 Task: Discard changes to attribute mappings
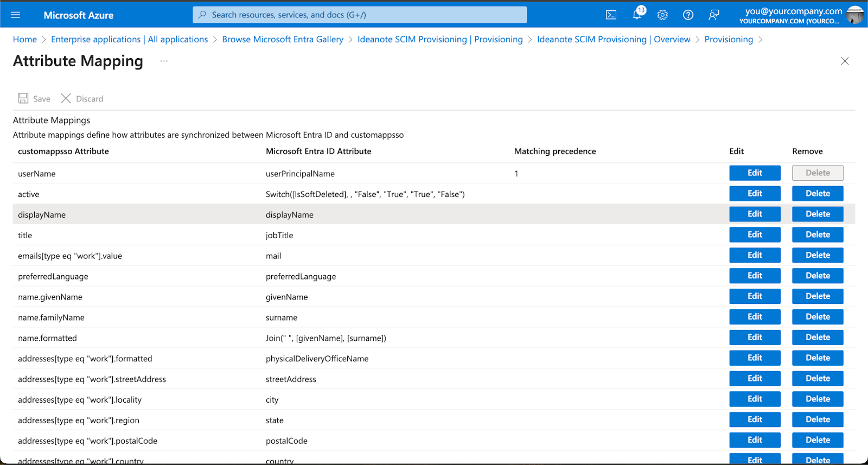pyautogui.click(x=82, y=98)
